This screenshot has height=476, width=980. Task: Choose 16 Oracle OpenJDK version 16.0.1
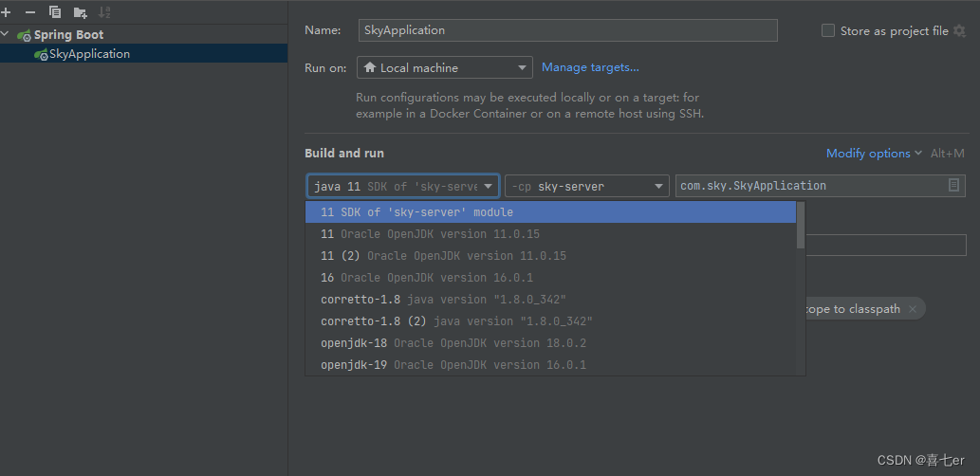coord(550,278)
